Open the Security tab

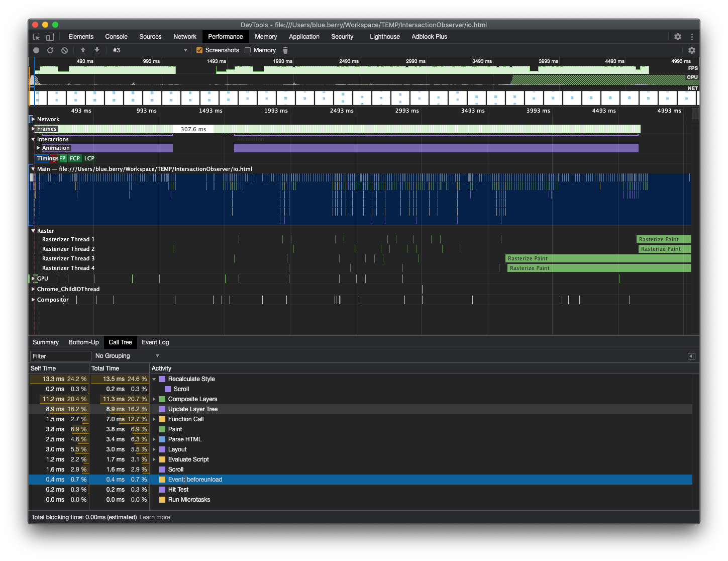click(x=342, y=37)
